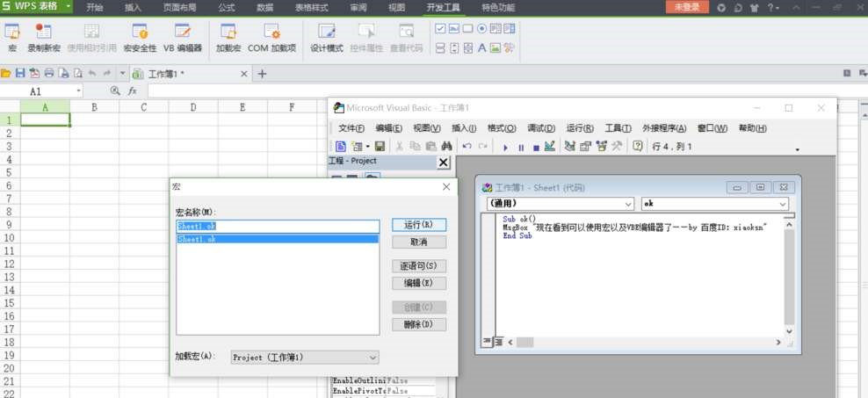Viewport: 868px width, 398px height.
Task: Open the 加载宏 Project dropdown
Action: [x=305, y=358]
